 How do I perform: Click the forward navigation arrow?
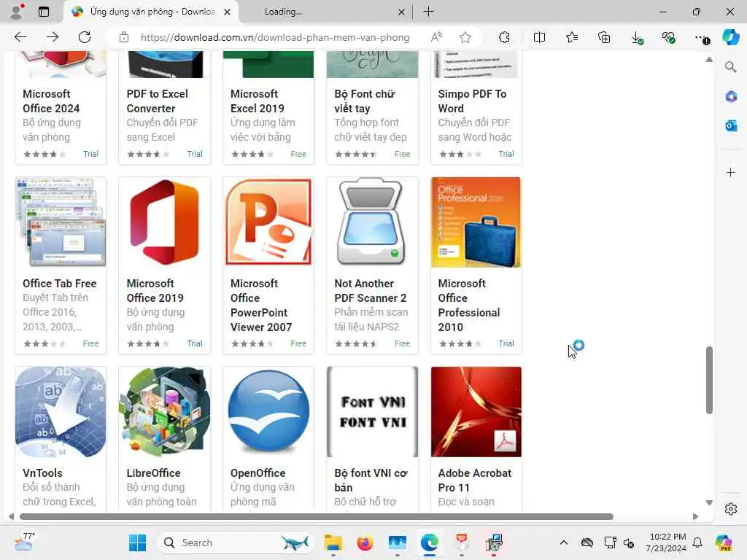coord(53,37)
